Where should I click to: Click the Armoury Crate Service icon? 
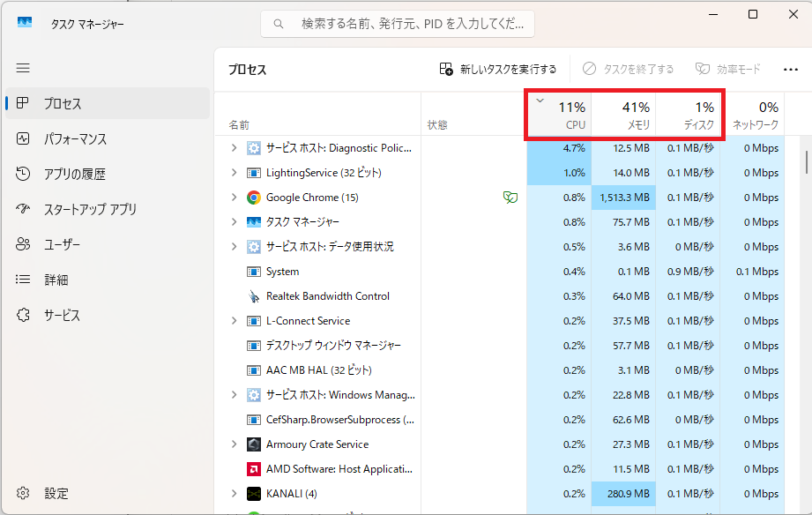[254, 444]
